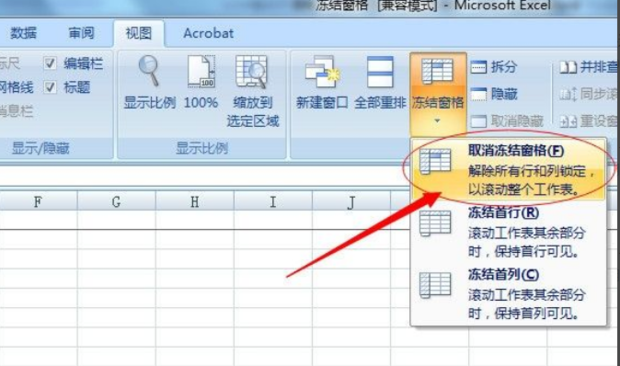Image resolution: width=620 pixels, height=366 pixels.
Task: Select column G header
Action: click(116, 202)
